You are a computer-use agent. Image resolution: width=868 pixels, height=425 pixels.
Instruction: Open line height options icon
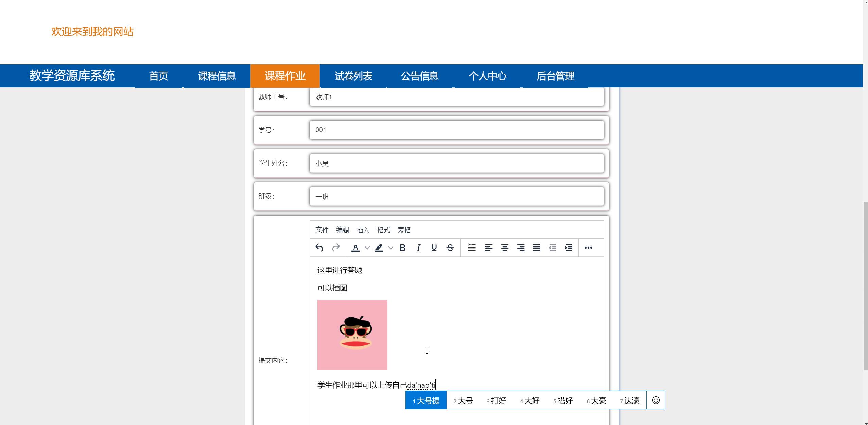[471, 248]
